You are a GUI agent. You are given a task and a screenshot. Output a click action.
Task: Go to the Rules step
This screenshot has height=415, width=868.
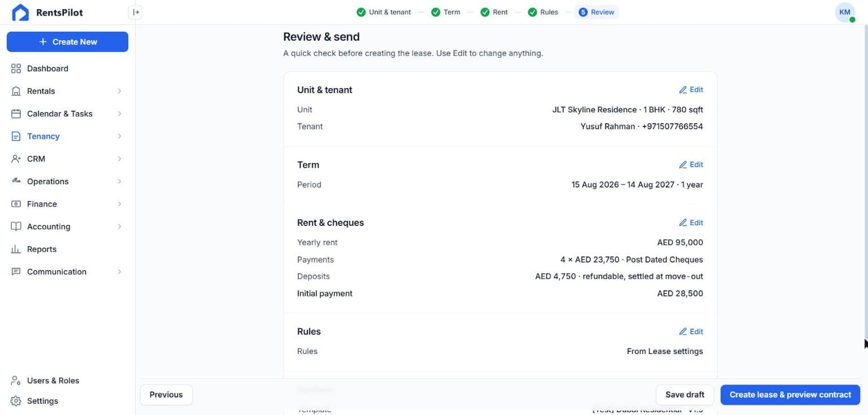coord(543,12)
